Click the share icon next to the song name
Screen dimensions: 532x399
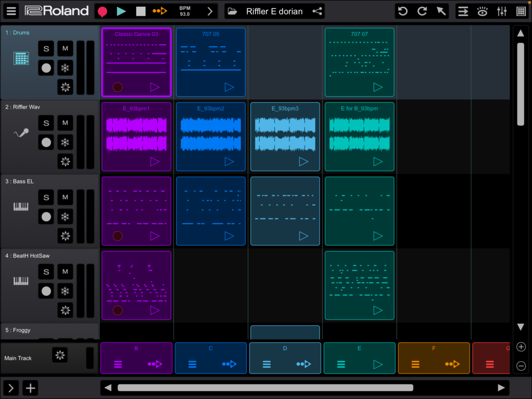pos(316,11)
